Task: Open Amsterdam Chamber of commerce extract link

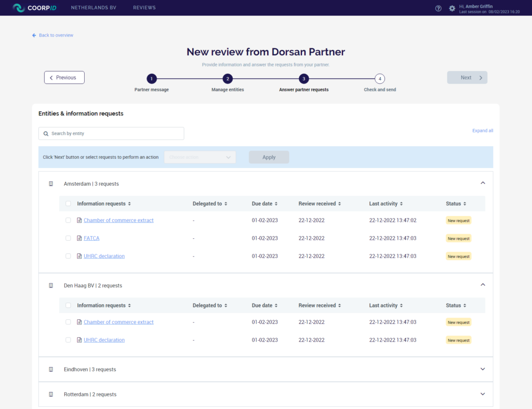Action: (x=118, y=220)
